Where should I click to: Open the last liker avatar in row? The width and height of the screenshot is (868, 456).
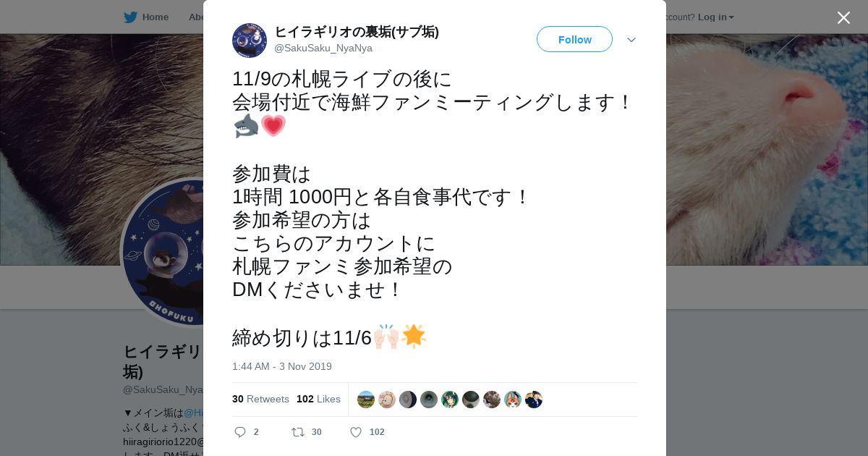534,400
